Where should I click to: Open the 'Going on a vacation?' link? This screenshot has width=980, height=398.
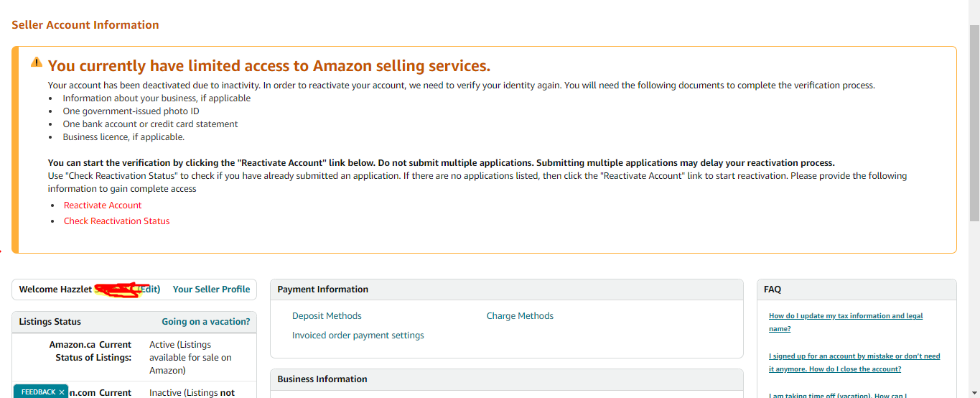(x=205, y=322)
